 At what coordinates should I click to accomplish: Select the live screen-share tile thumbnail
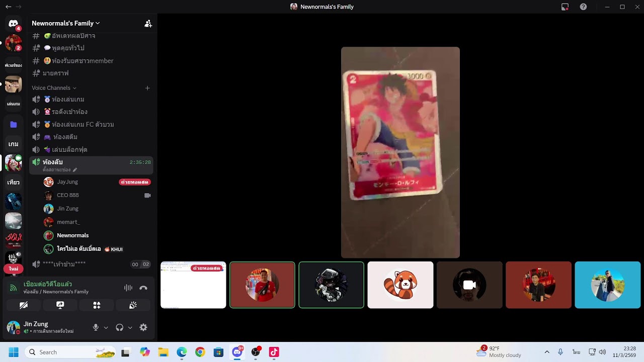click(193, 285)
